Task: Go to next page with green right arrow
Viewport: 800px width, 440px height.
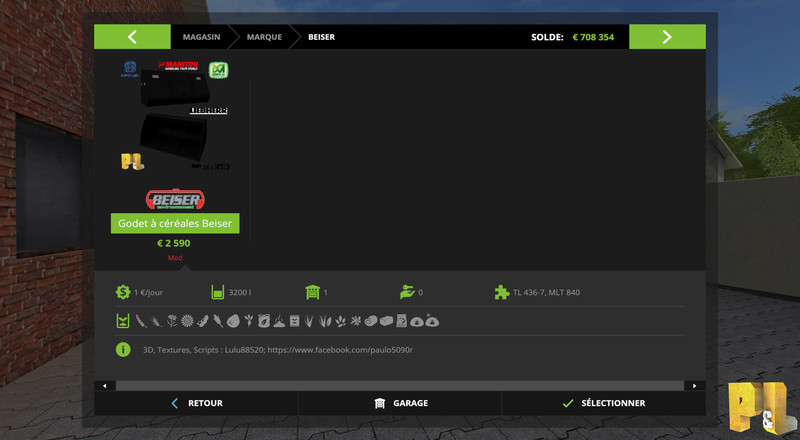Action: coord(667,37)
